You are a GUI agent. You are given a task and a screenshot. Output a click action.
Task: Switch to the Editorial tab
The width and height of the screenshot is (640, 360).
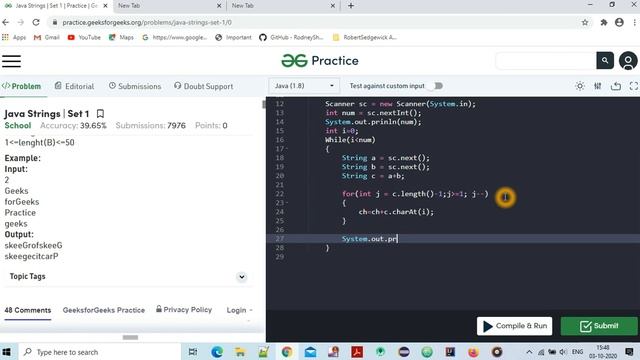click(x=74, y=86)
